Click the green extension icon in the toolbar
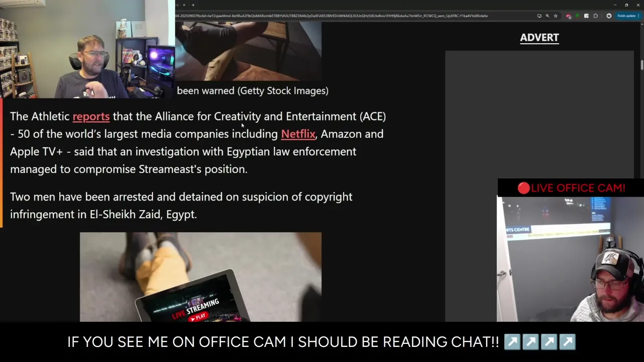Viewport: 644px width, 362px height. pyautogui.click(x=578, y=16)
